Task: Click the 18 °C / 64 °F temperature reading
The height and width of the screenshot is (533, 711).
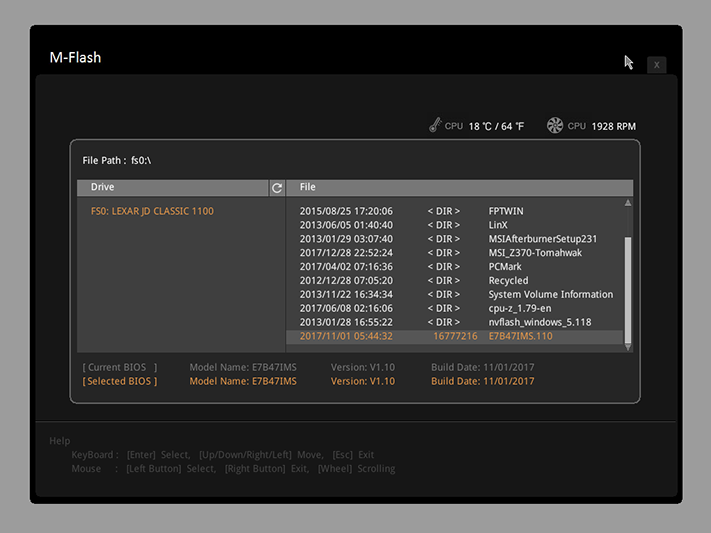Action: coord(496,127)
